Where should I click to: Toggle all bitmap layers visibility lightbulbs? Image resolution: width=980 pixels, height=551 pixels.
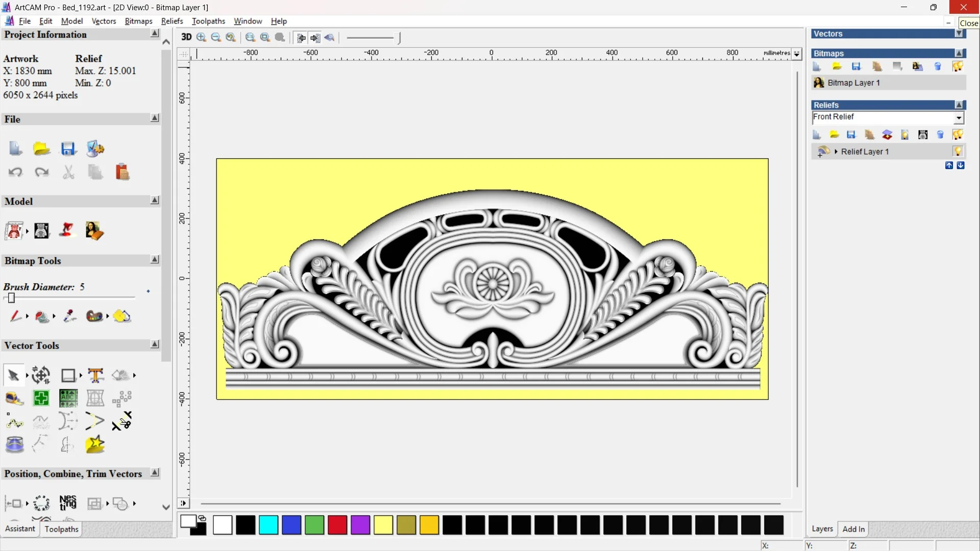coord(958,66)
